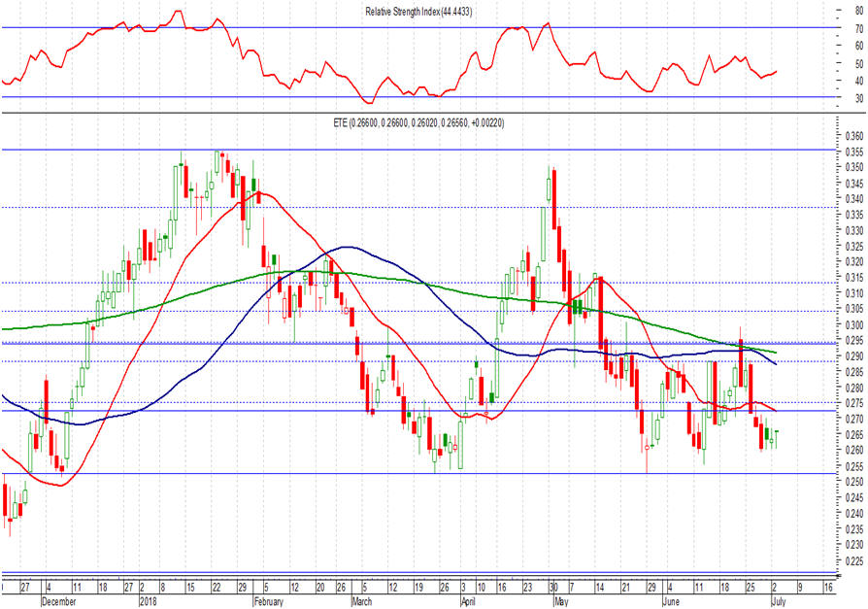Click the date tick 16 in July
868x609 pixels.
(x=828, y=588)
